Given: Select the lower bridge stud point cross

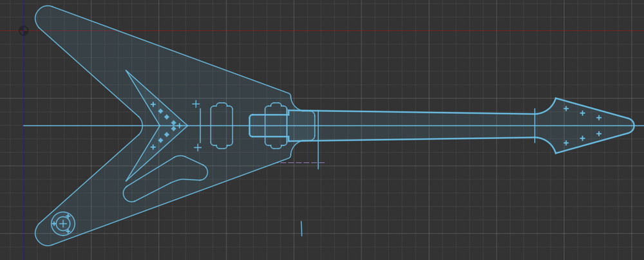Looking at the screenshot, I should click(x=198, y=147).
